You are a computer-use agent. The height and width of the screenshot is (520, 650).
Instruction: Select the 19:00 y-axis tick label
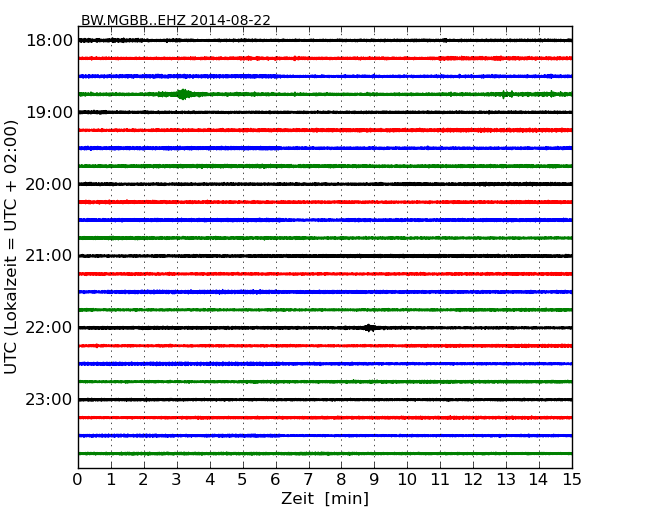click(x=49, y=112)
